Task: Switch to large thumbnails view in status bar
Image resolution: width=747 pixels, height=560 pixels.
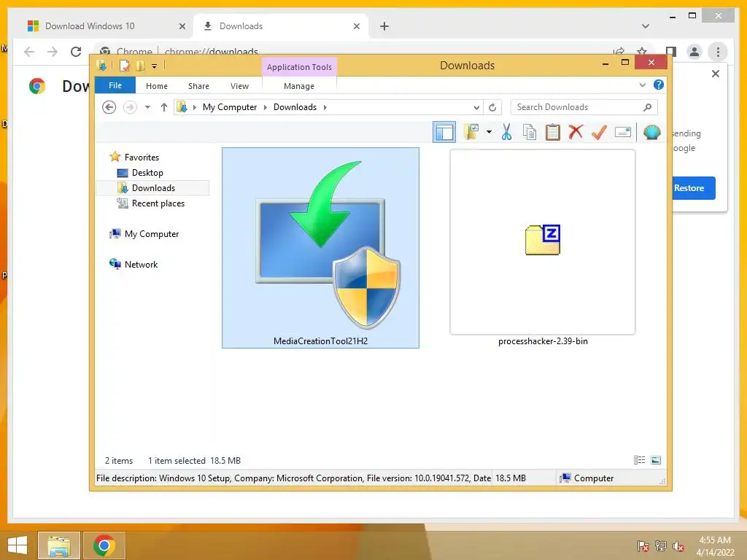Action: pos(656,460)
